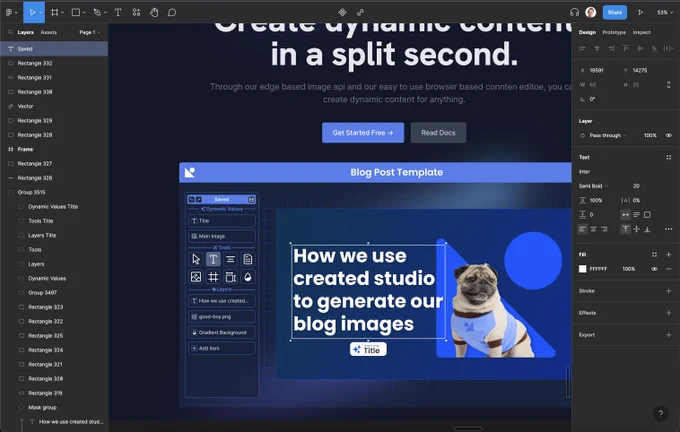Click the layers search magnifier icon
This screenshot has width=680, height=432.
(x=10, y=32)
